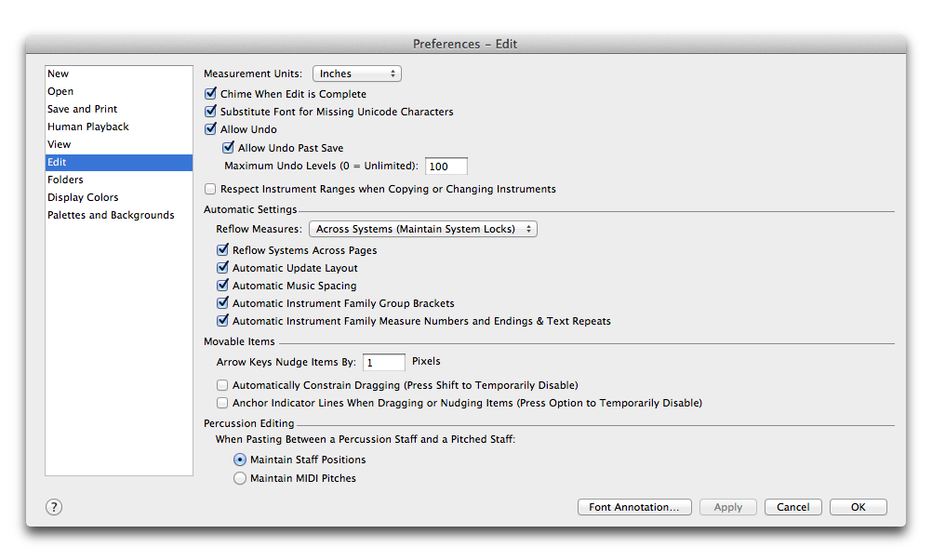This screenshot has height=560, width=932.
Task: Open the Reflow Measures dropdown
Action: (x=423, y=228)
